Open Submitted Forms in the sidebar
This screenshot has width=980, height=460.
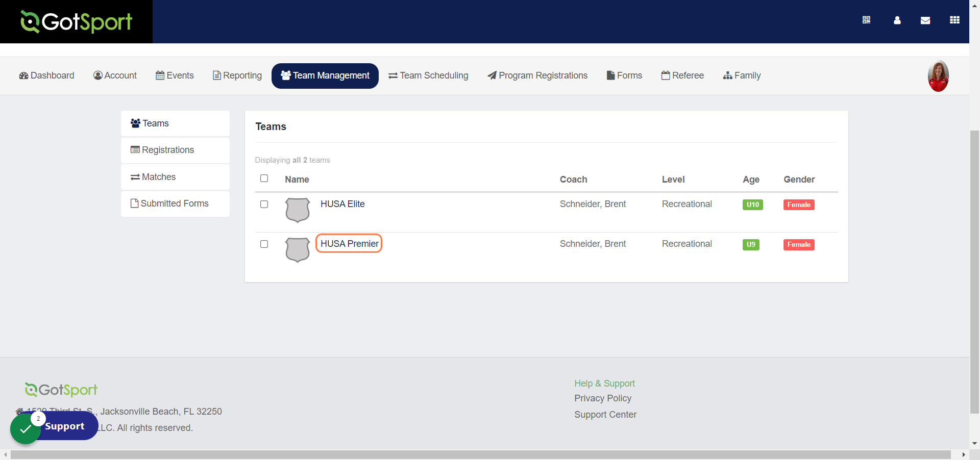(175, 203)
